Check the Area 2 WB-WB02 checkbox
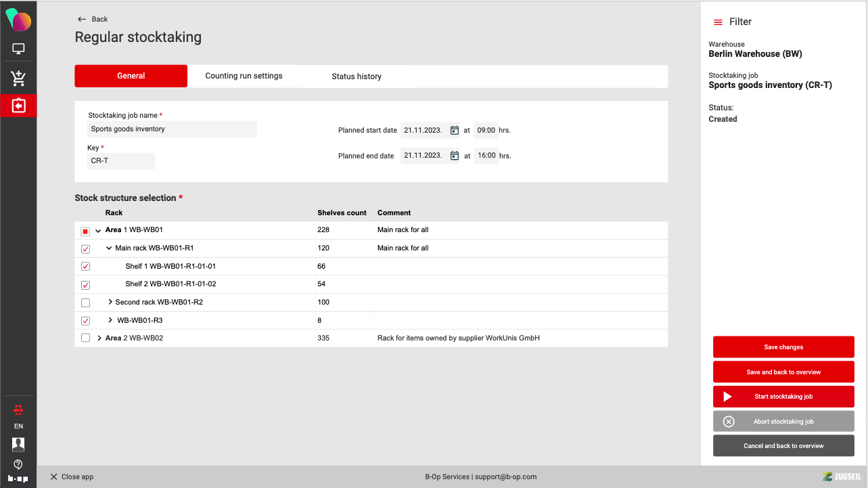868x488 pixels. pos(85,338)
